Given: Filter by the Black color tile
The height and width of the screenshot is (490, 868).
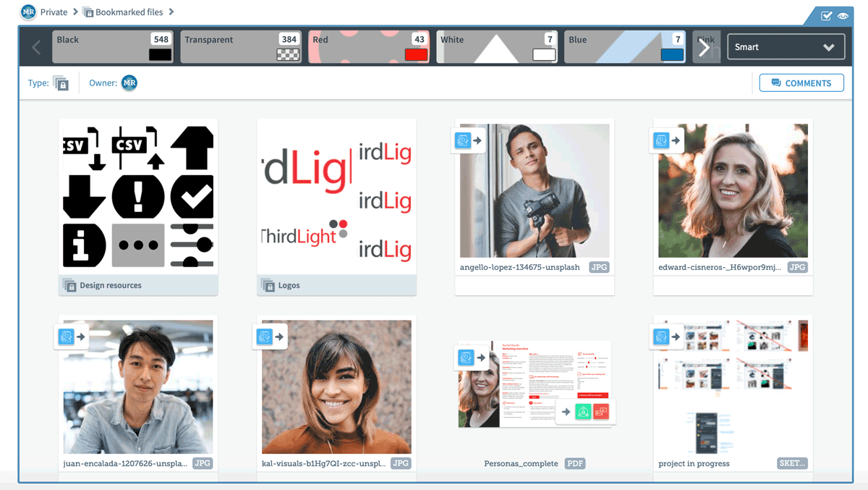Looking at the screenshot, I should point(112,46).
